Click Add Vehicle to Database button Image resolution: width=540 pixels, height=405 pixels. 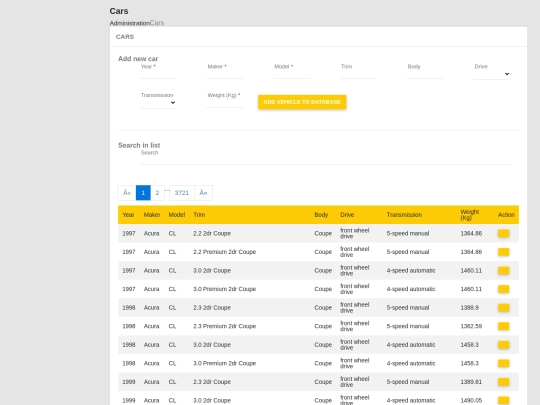(302, 102)
